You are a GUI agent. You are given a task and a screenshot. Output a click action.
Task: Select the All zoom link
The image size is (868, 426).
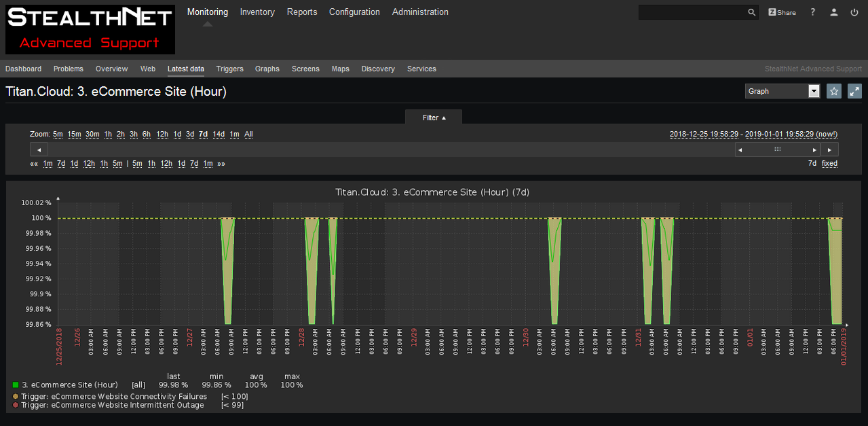click(248, 135)
